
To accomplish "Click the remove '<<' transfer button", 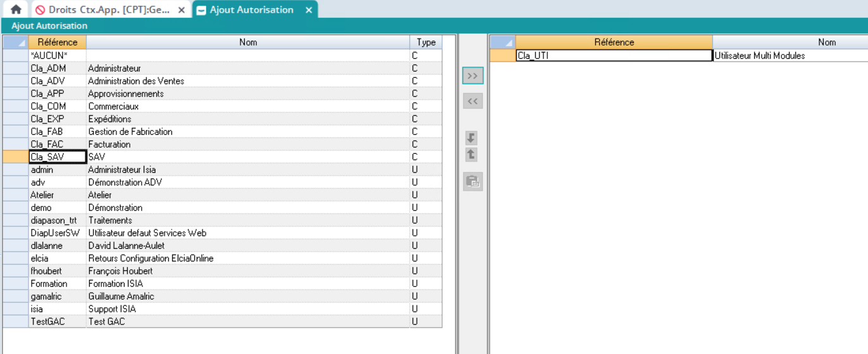I will coord(473,101).
